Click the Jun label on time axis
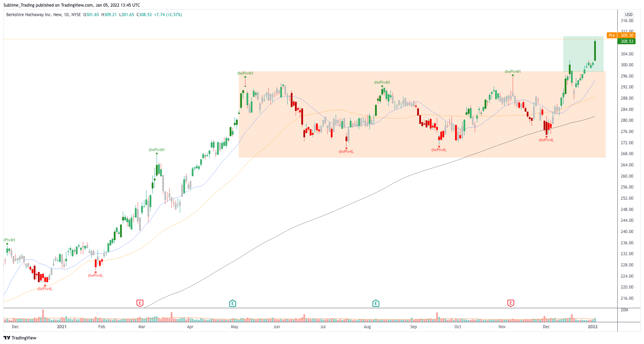Screen dimensions: 644x344 coord(277,327)
